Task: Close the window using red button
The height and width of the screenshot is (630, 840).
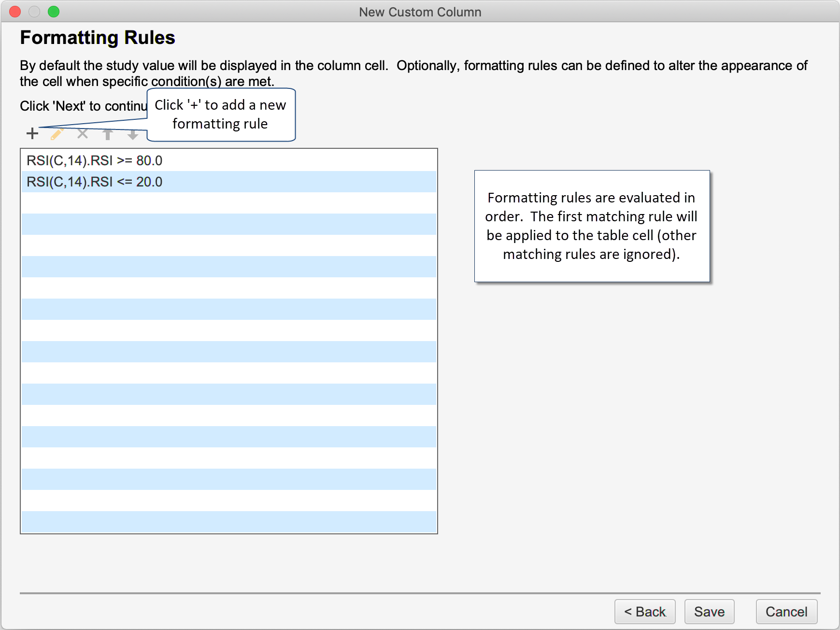Action: click(15, 12)
